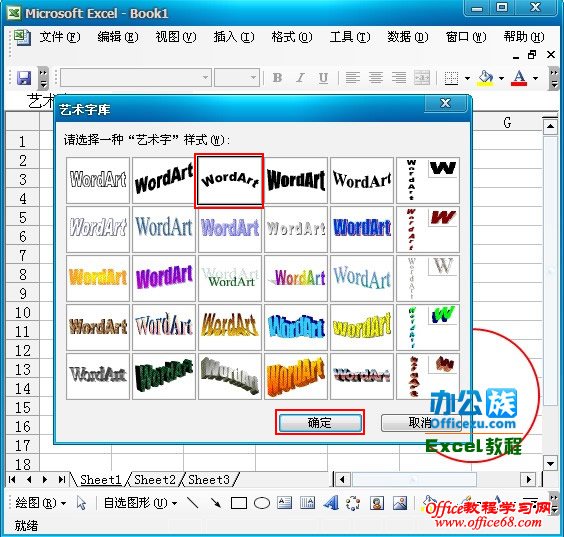Click the Text Box icon
Viewport: 564px width, 537px height.
click(x=285, y=503)
